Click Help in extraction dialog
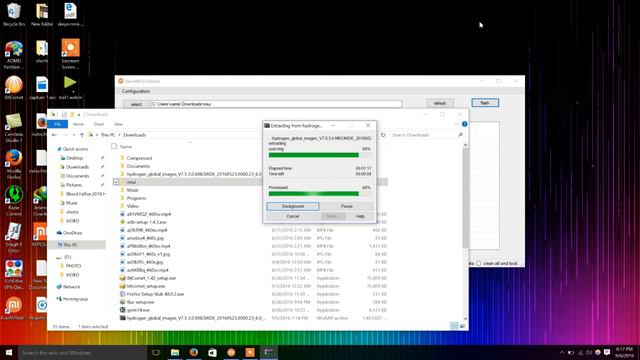 (360, 216)
